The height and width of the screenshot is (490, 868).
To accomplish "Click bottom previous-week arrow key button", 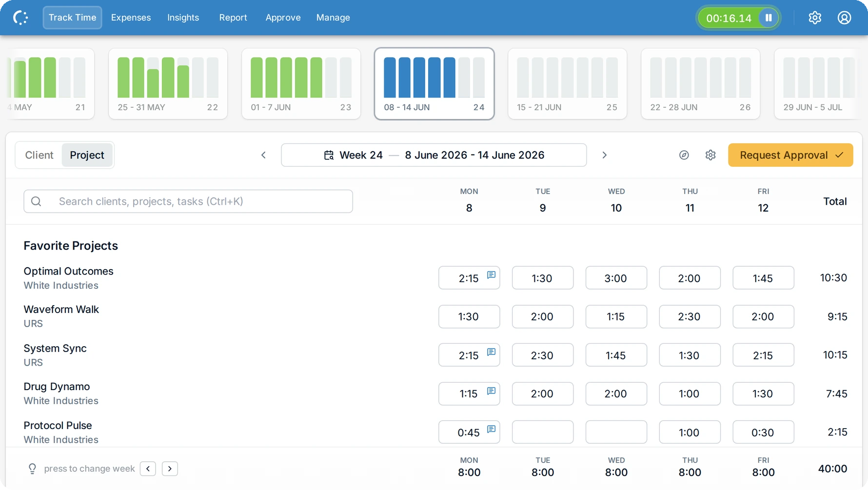I will (x=148, y=469).
